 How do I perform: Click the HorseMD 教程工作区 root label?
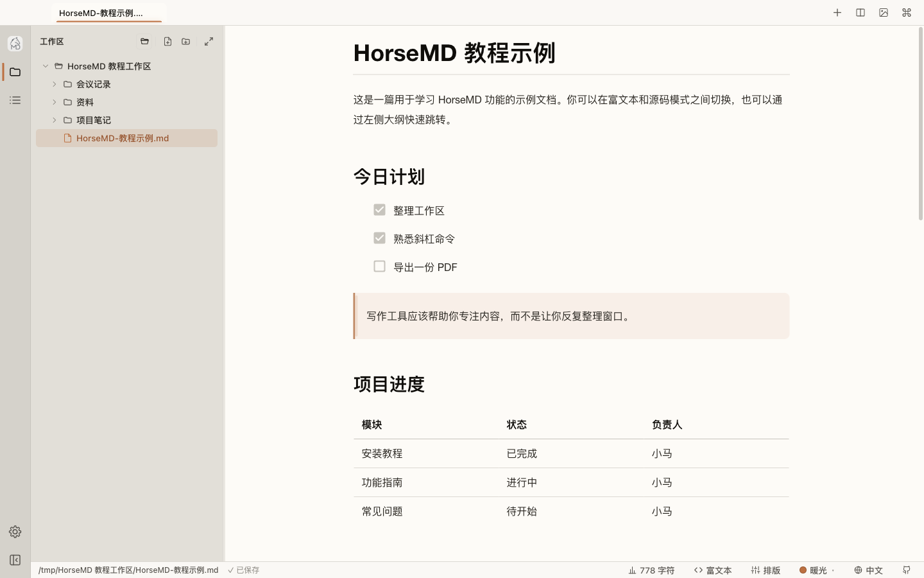click(109, 66)
